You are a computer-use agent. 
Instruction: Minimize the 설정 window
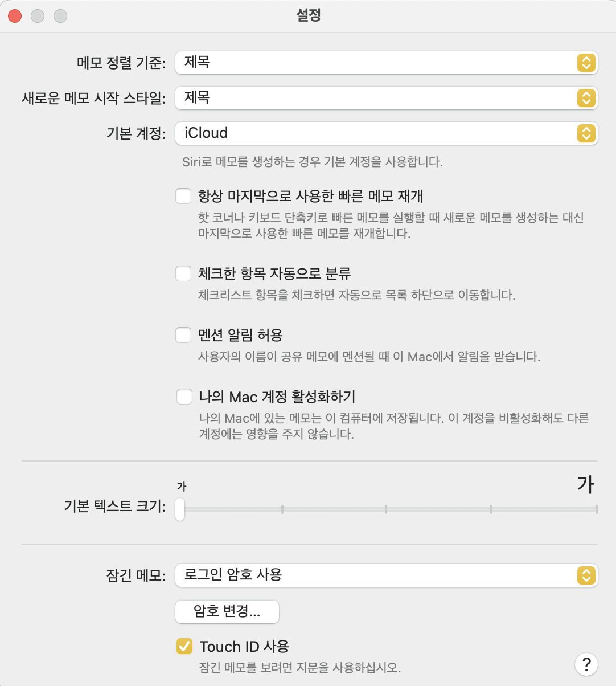(x=38, y=16)
